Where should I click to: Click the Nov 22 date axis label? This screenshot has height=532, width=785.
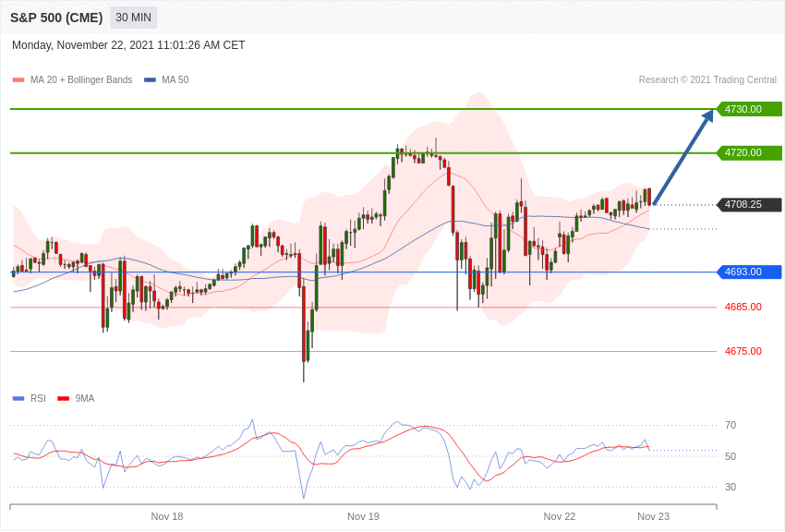point(560,516)
